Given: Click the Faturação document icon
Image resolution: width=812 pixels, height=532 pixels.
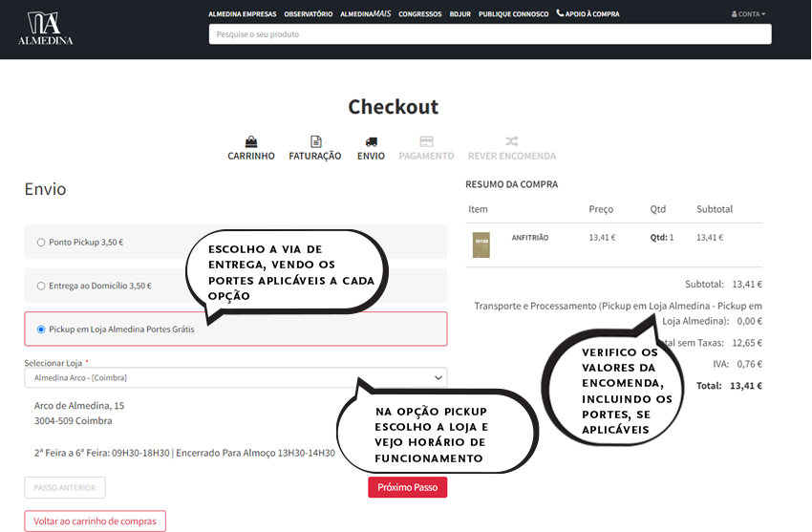Looking at the screenshot, I should coord(315,141).
